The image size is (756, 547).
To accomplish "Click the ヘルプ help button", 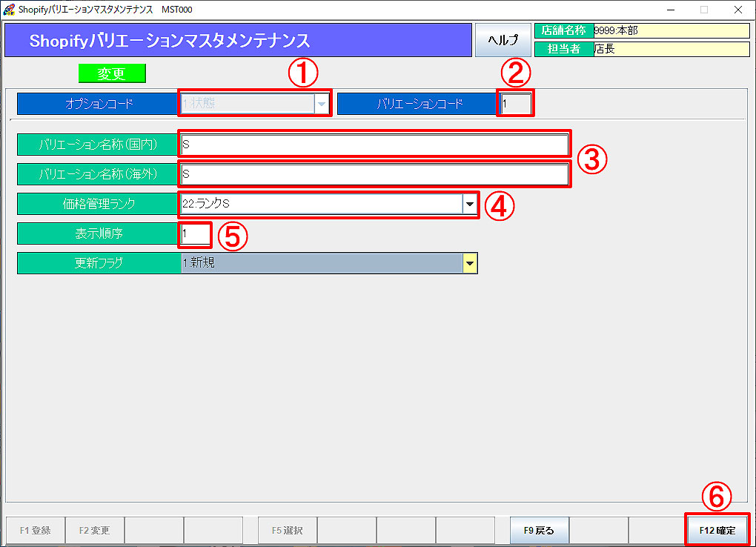I will tap(503, 40).
